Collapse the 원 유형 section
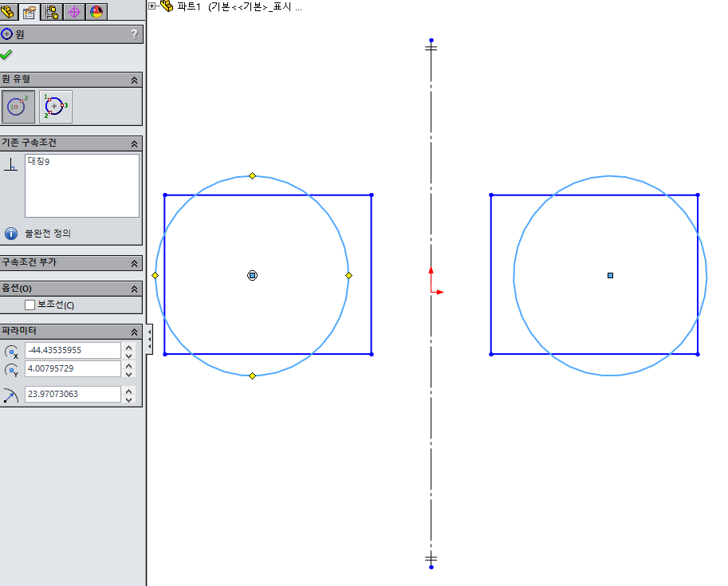Screen dimensions: 728x586 (135, 80)
